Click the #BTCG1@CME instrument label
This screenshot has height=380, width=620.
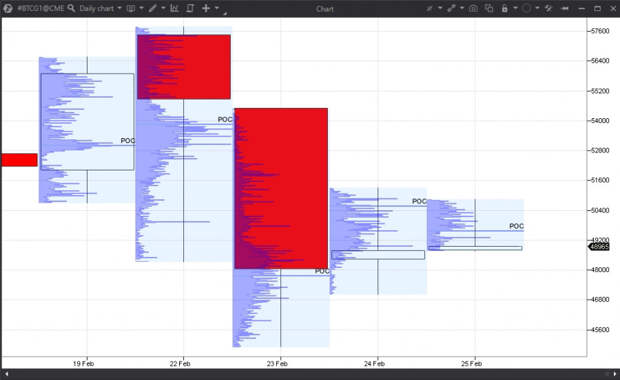40,8
